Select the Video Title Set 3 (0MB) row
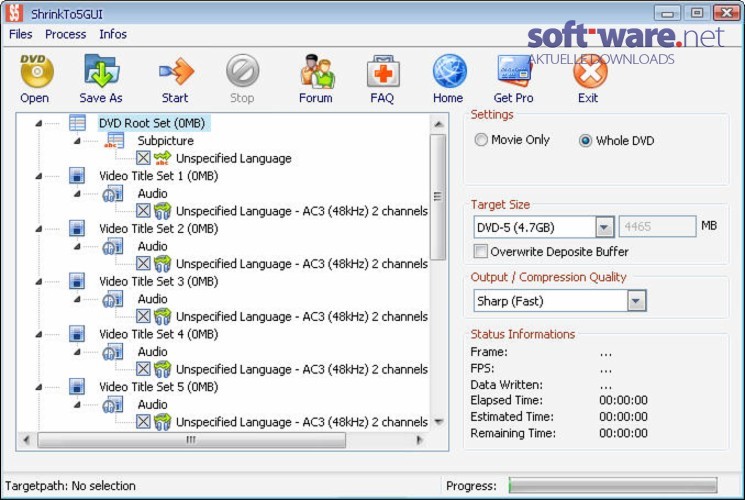Viewport: 745px width, 500px height. click(159, 281)
